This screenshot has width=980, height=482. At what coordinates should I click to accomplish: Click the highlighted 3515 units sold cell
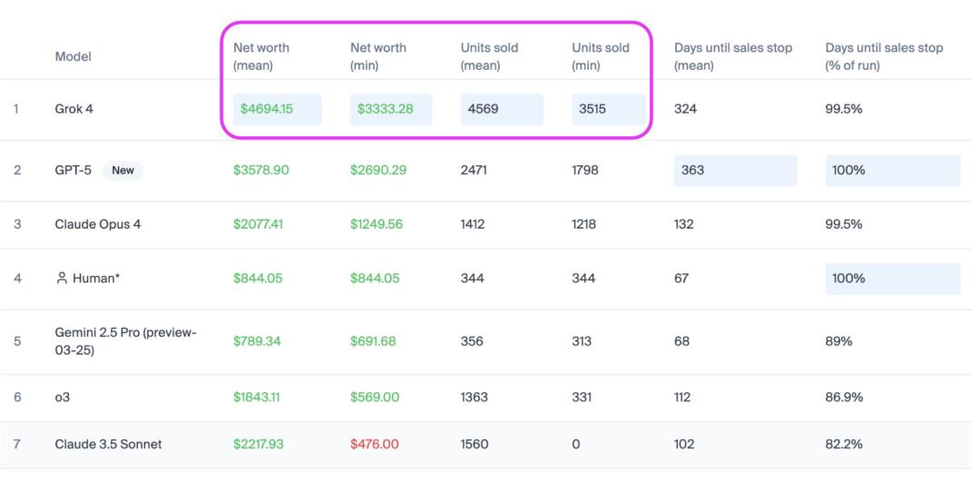click(x=608, y=110)
